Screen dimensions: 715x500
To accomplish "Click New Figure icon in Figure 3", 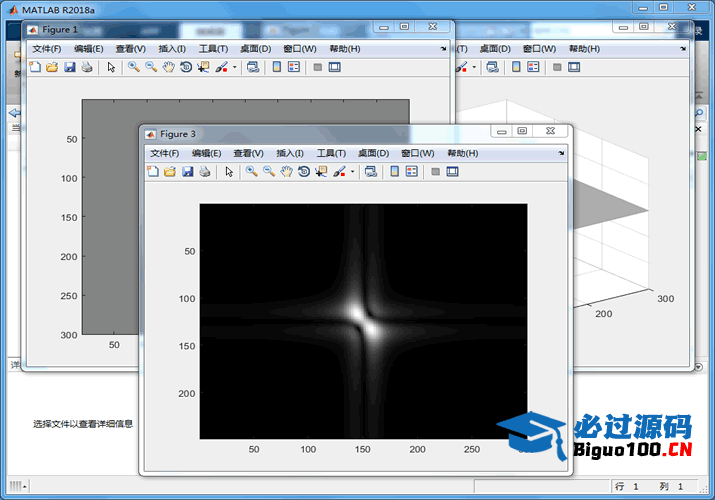I will pyautogui.click(x=153, y=172).
